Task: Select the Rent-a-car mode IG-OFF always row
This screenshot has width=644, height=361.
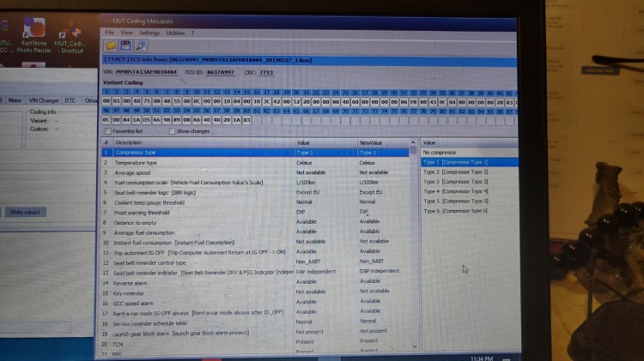Action: point(255,313)
